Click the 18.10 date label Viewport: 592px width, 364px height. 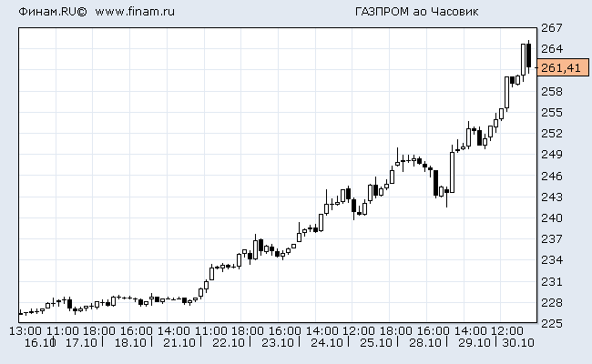130,343
